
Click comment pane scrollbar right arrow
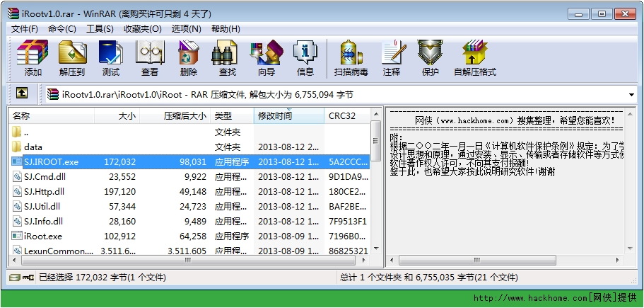618,260
